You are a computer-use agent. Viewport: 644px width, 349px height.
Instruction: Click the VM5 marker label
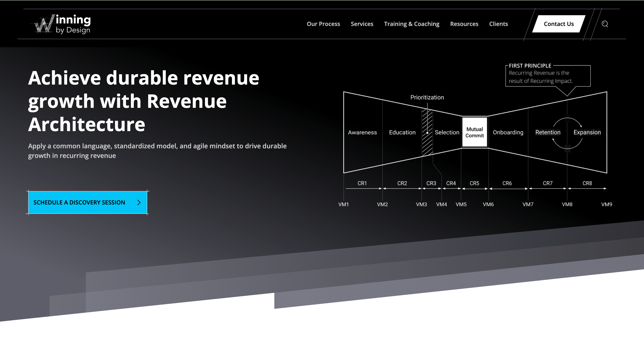point(461,204)
